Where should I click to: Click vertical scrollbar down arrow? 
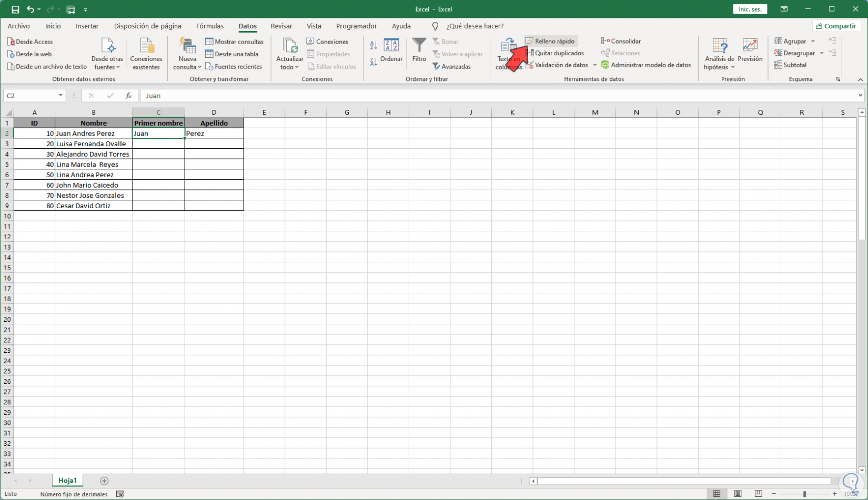coord(862,471)
